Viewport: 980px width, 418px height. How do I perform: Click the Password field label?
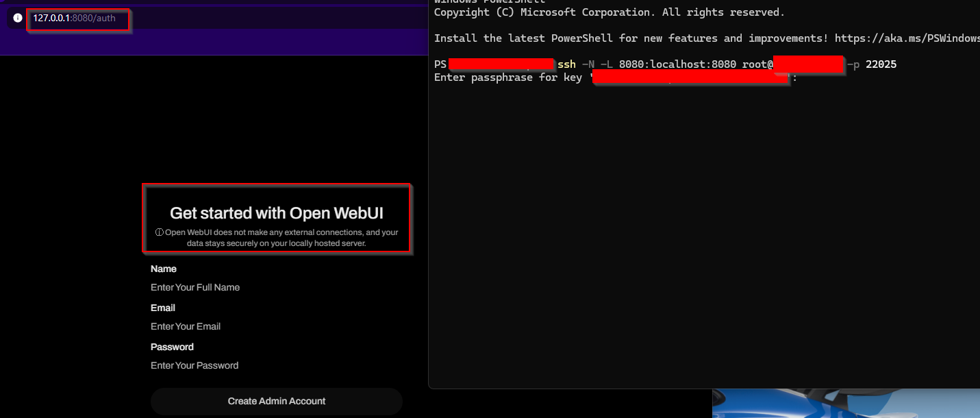pyautogui.click(x=172, y=347)
